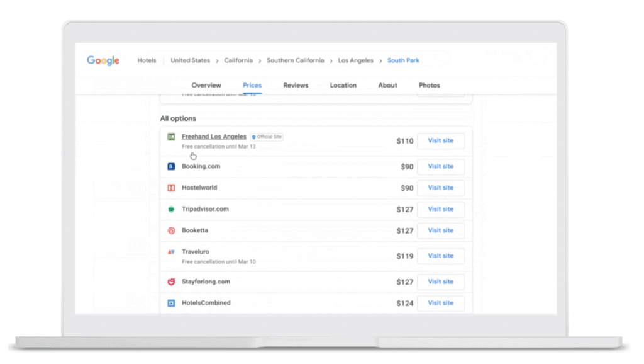The height and width of the screenshot is (364, 644).
Task: Click the Traveluro logo icon
Action: click(x=171, y=252)
